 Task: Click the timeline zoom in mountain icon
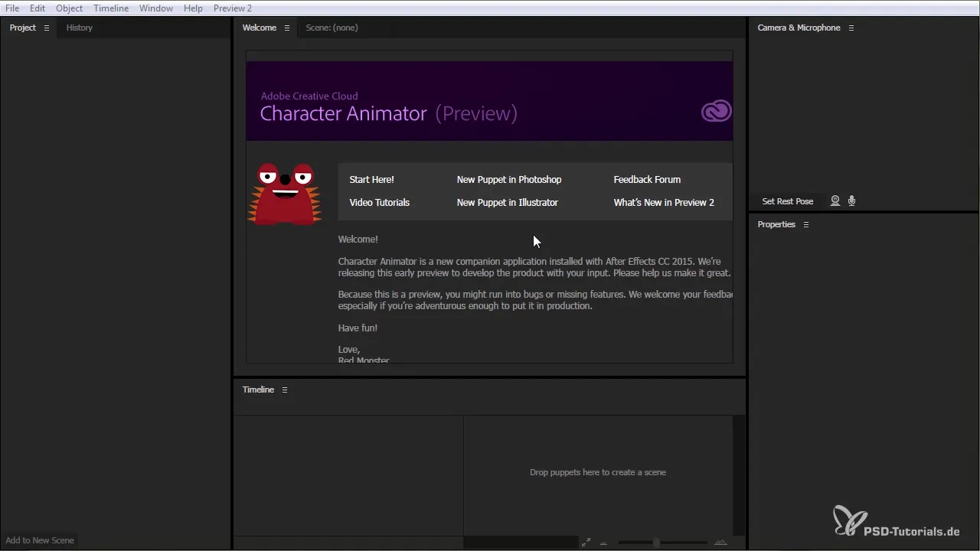click(x=720, y=542)
